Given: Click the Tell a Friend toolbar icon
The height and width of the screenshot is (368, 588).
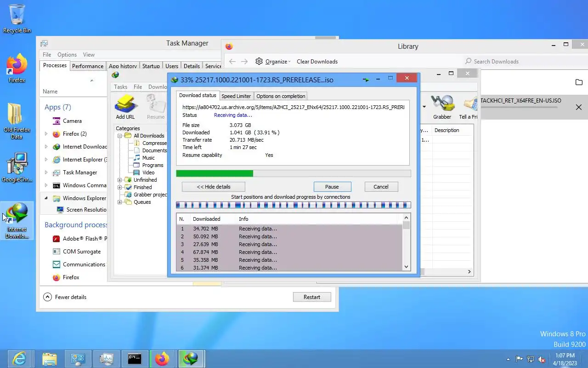Looking at the screenshot, I should point(469,107).
